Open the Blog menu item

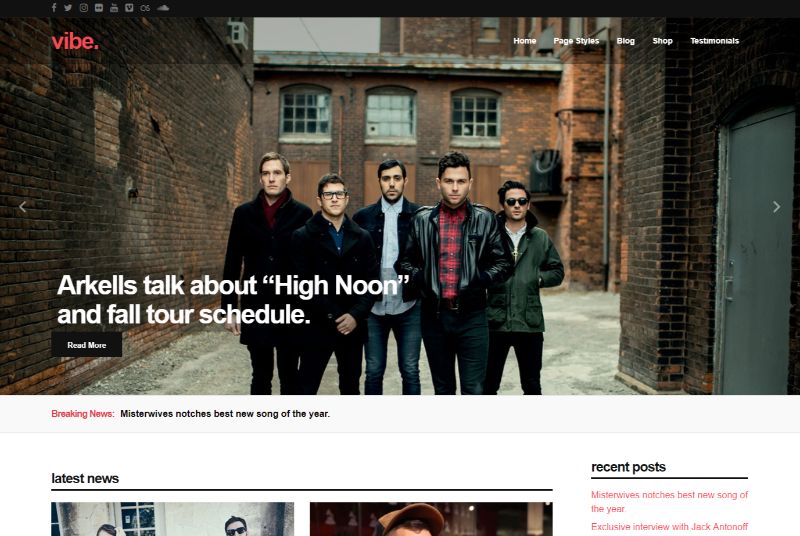[626, 41]
